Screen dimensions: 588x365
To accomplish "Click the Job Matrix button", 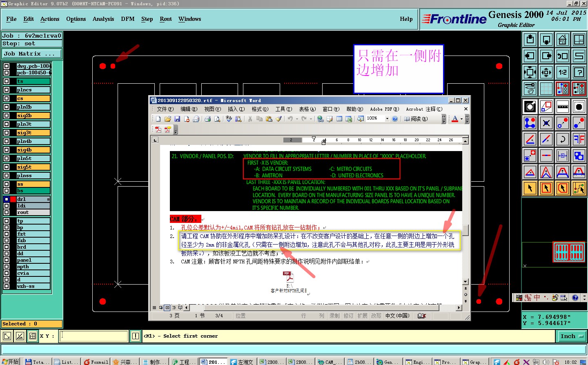I will (32, 53).
